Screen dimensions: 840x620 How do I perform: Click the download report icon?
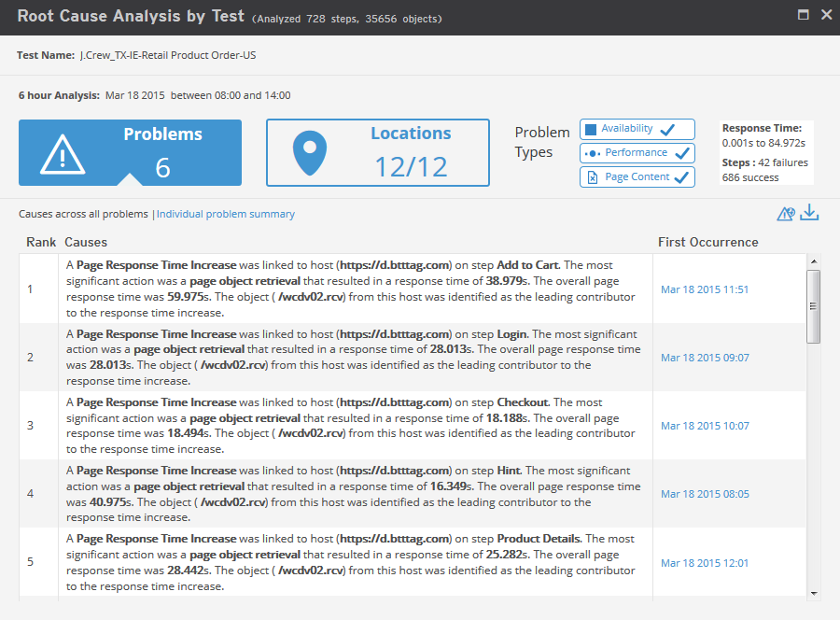pos(809,213)
